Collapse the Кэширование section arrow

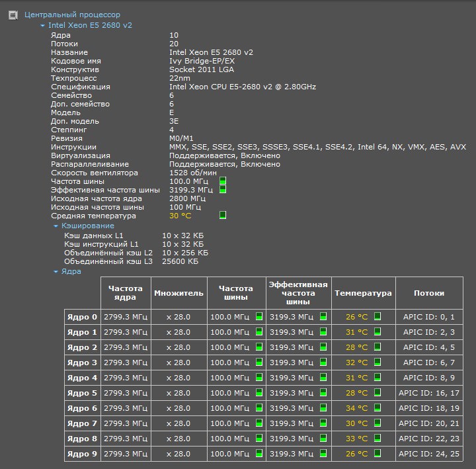pyautogui.click(x=56, y=226)
